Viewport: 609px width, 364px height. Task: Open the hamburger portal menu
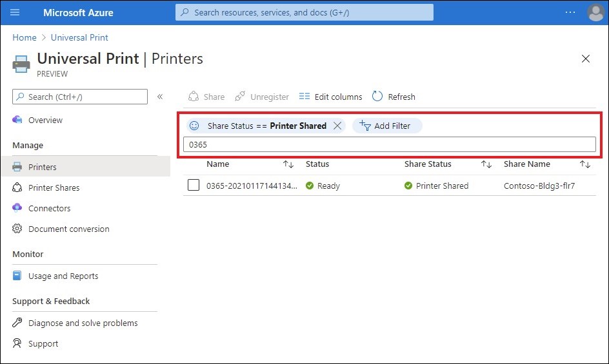tap(15, 12)
